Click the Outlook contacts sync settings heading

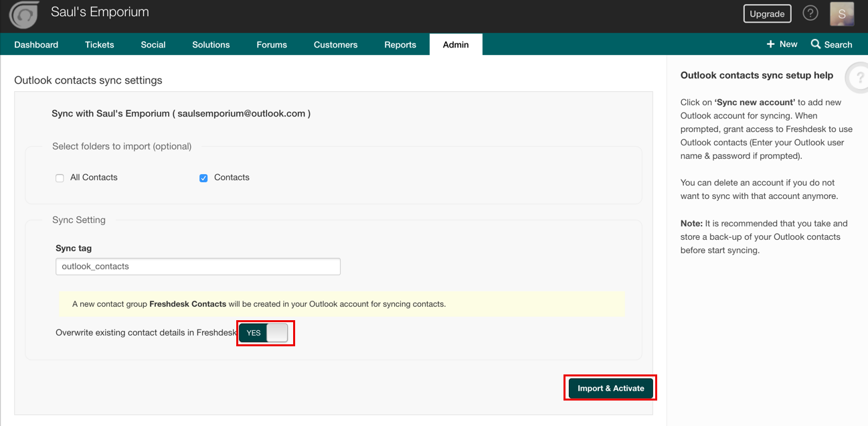click(88, 80)
